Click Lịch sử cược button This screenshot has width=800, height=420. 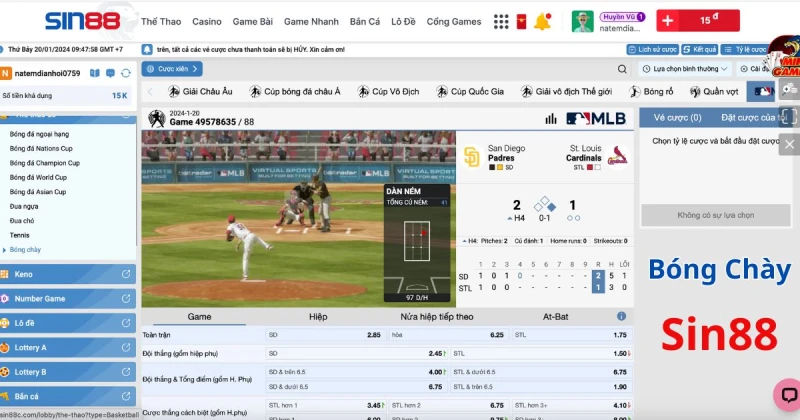click(x=653, y=50)
